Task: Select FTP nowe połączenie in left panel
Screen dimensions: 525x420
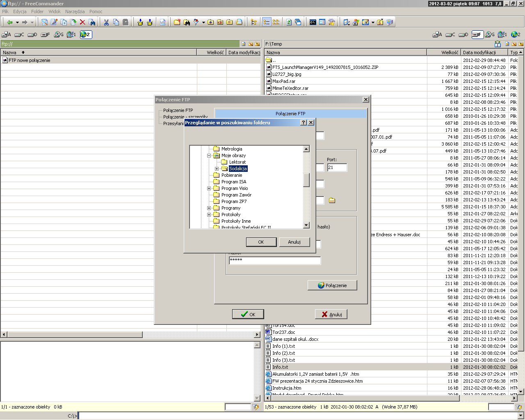Action: [29, 60]
